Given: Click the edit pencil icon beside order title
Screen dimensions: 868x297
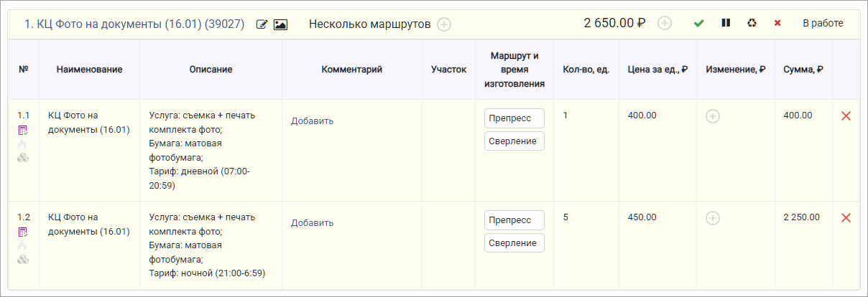Looking at the screenshot, I should 262,24.
